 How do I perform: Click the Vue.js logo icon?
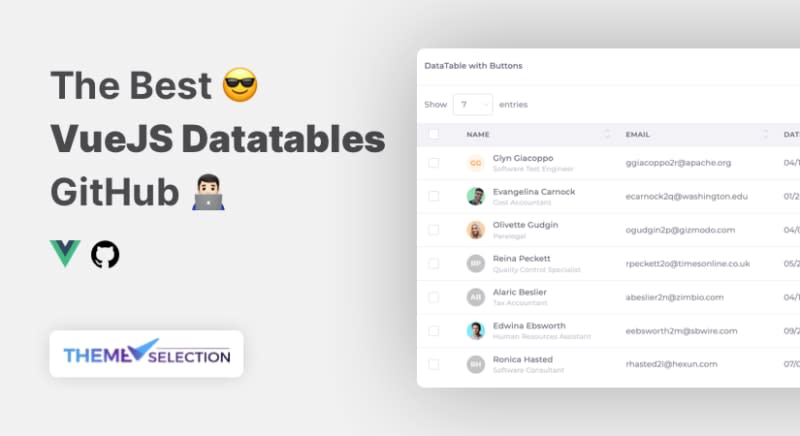pyautogui.click(x=65, y=254)
